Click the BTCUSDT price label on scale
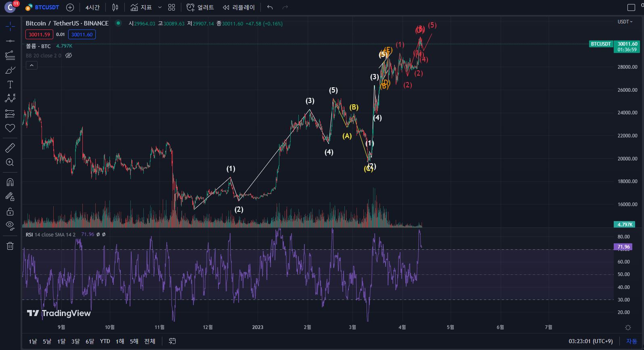Viewport: 644px width, 350px height. coord(601,44)
